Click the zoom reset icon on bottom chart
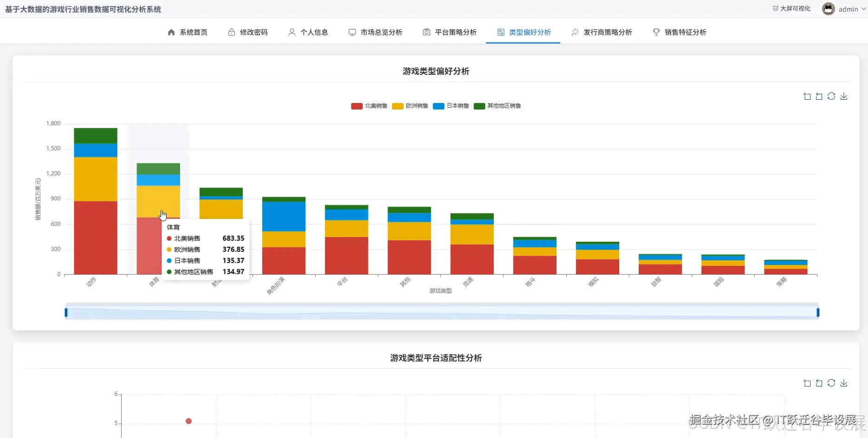868x438 pixels. pyautogui.click(x=819, y=383)
